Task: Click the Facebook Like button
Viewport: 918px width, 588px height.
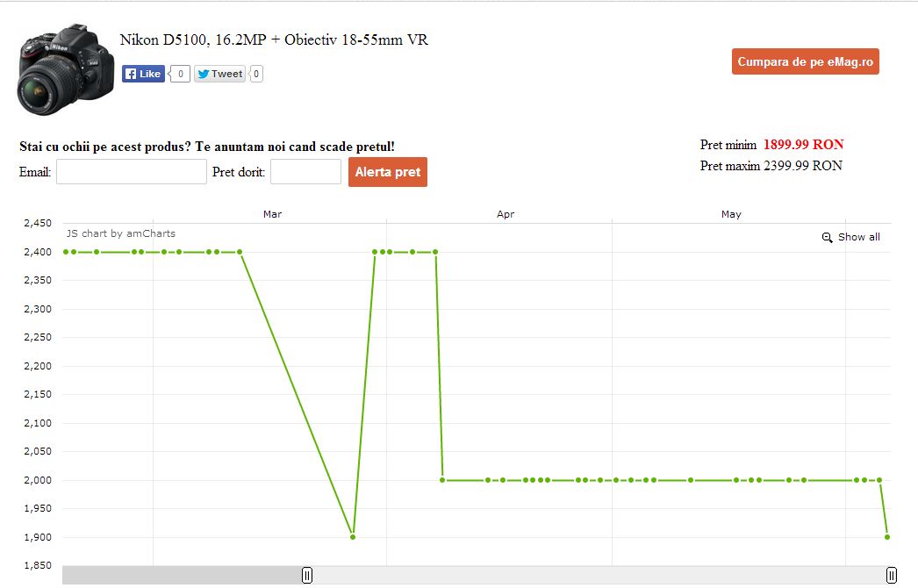Action: tap(143, 74)
